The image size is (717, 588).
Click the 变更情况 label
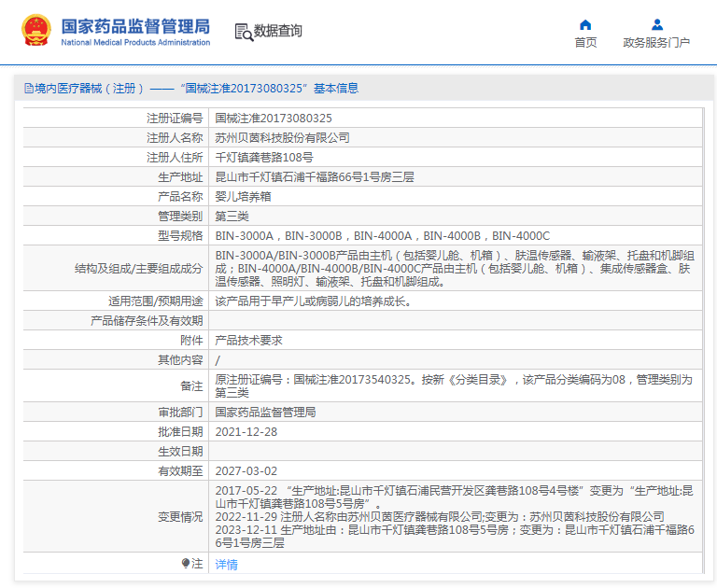tap(180, 517)
